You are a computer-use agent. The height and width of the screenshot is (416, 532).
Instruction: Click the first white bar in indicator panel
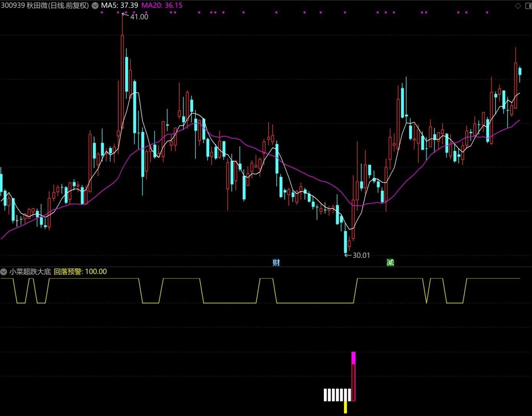click(325, 395)
